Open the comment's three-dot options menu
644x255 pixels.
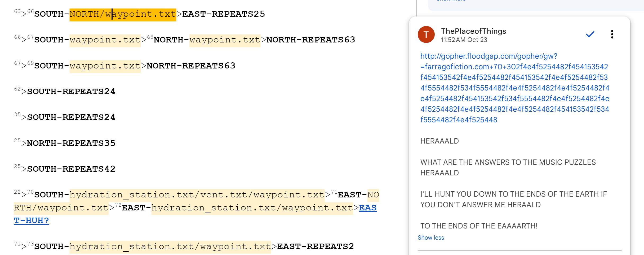(612, 34)
